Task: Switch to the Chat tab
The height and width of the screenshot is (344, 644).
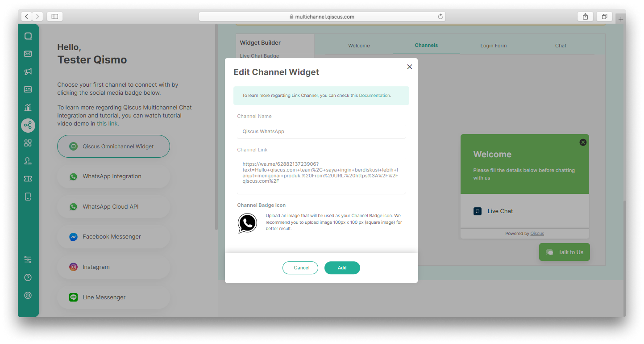Action: pyautogui.click(x=561, y=46)
